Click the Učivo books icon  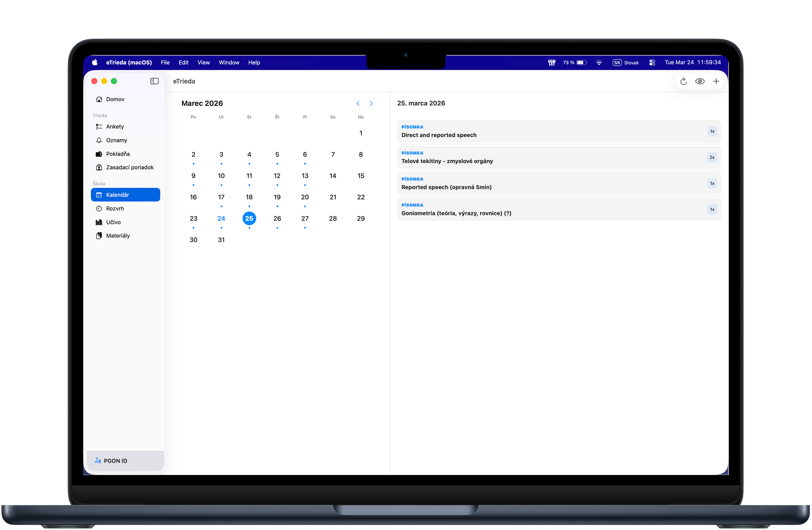99,222
